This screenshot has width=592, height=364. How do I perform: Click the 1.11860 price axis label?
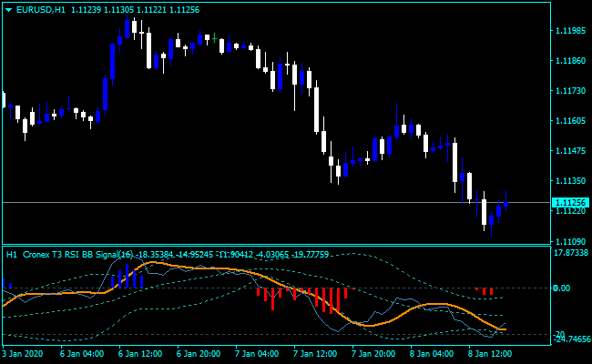click(x=570, y=60)
